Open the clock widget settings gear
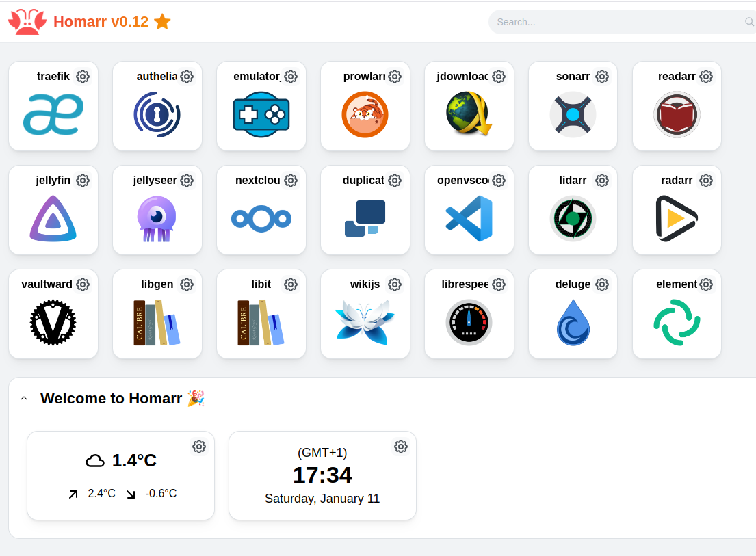756x556 pixels. (x=401, y=446)
